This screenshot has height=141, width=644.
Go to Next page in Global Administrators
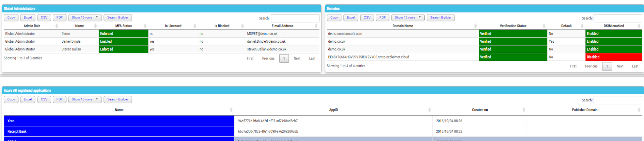[x=297, y=58]
